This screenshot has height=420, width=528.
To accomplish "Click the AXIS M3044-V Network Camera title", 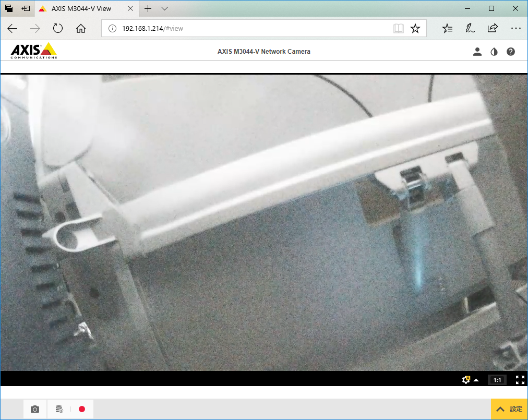I will pos(264,52).
